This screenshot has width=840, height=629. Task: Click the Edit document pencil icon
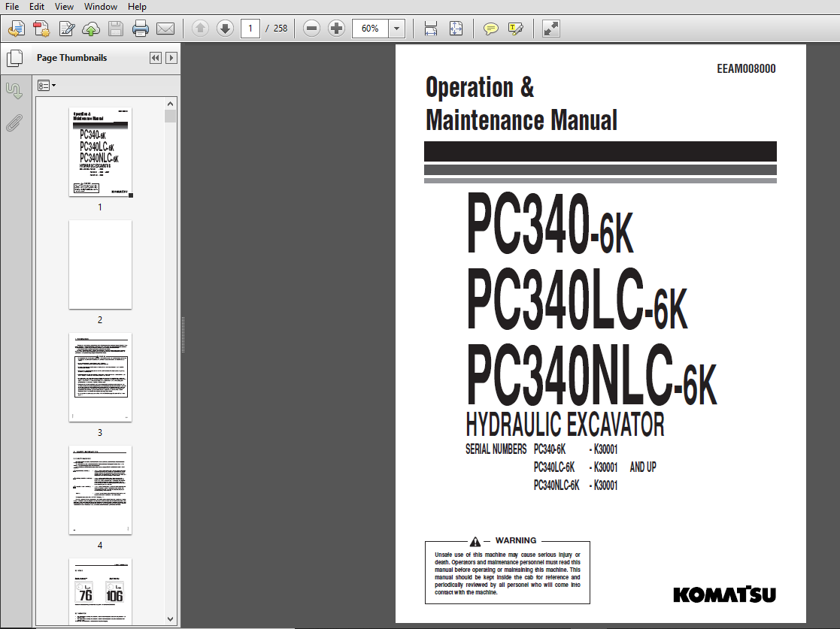click(x=66, y=29)
